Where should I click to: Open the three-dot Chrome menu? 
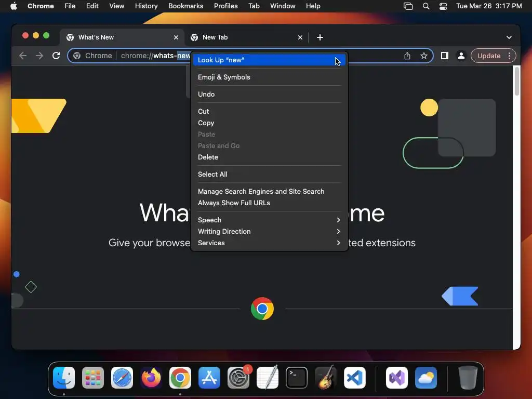tap(509, 56)
